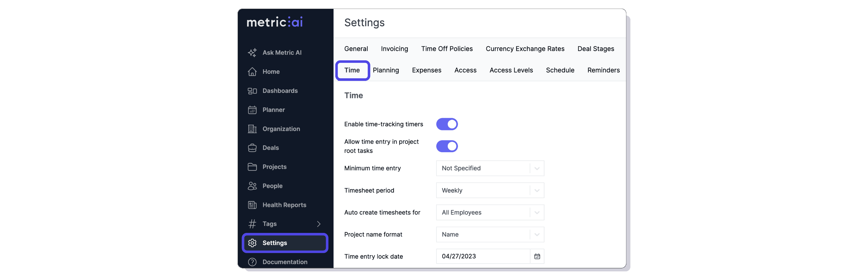This screenshot has width=868, height=280.
Task: Click the Home icon in the sidebar
Action: coord(252,72)
